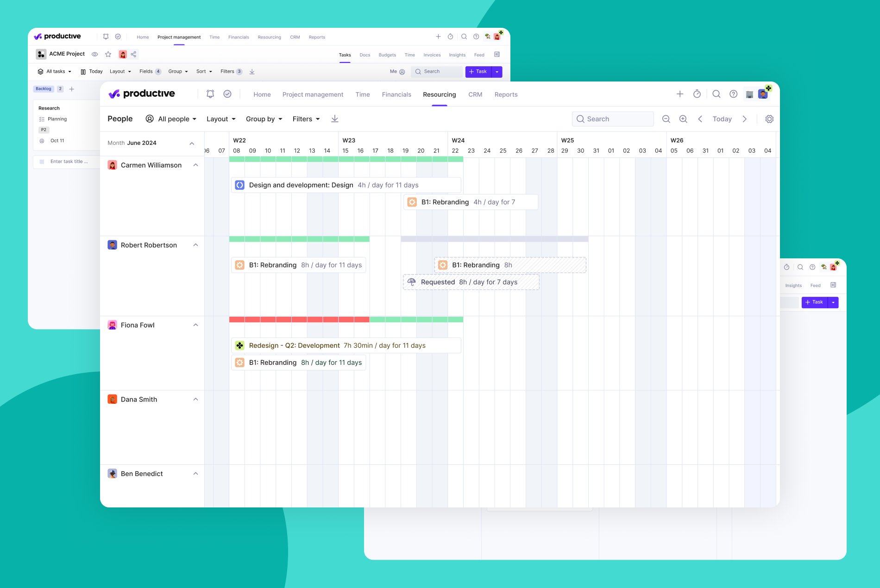Switch to the Financials tab
The height and width of the screenshot is (588, 880).
coord(396,94)
